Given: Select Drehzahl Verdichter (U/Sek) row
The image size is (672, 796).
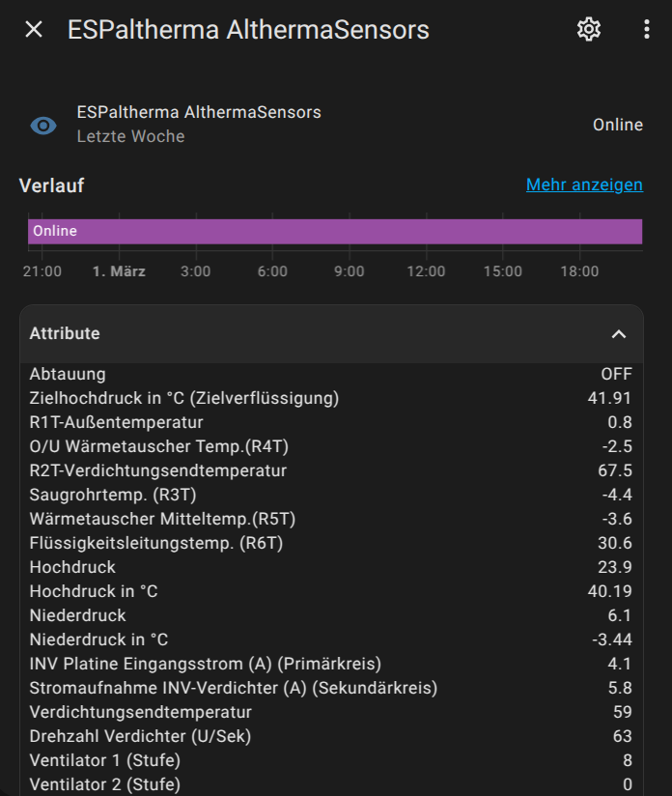Looking at the screenshot, I should (x=331, y=736).
